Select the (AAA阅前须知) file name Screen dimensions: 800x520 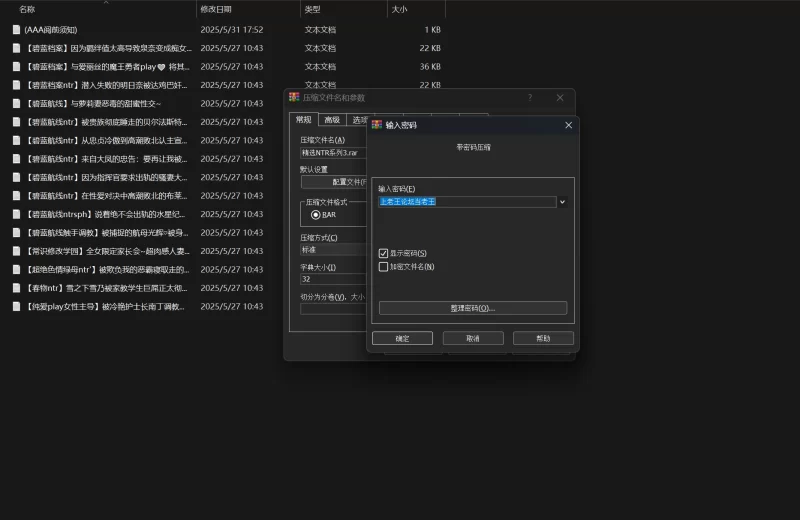pos(51,30)
